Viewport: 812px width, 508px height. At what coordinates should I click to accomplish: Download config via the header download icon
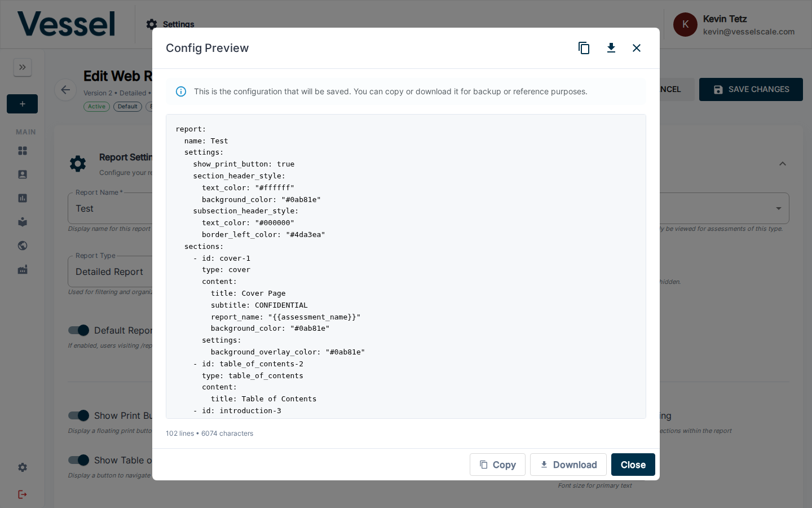(x=611, y=48)
